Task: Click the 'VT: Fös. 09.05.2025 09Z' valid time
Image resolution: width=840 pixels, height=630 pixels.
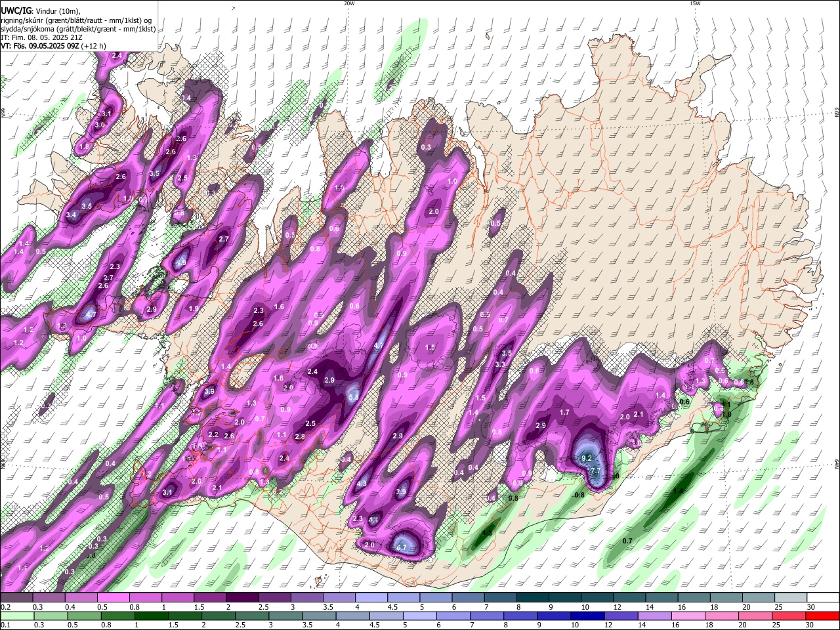Action: coord(39,46)
